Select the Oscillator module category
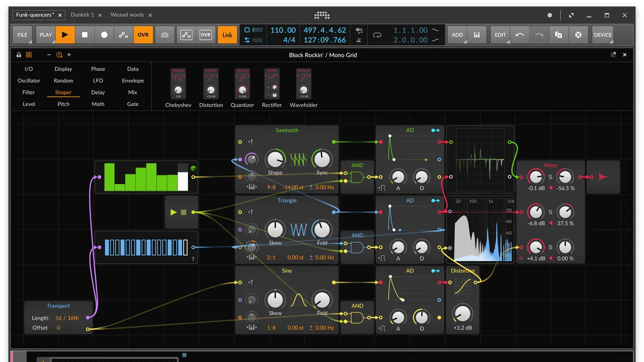Viewport: 644px width, 362px height. coord(29,80)
